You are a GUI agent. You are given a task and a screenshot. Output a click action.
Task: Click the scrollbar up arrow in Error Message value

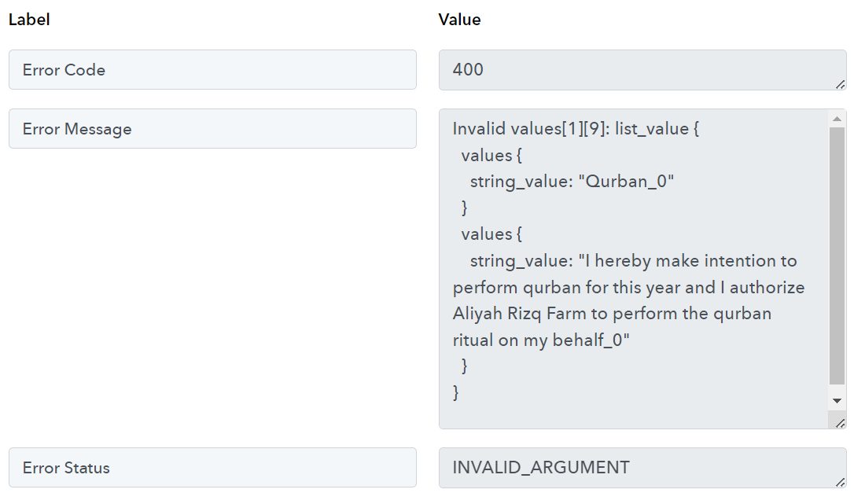(837, 118)
